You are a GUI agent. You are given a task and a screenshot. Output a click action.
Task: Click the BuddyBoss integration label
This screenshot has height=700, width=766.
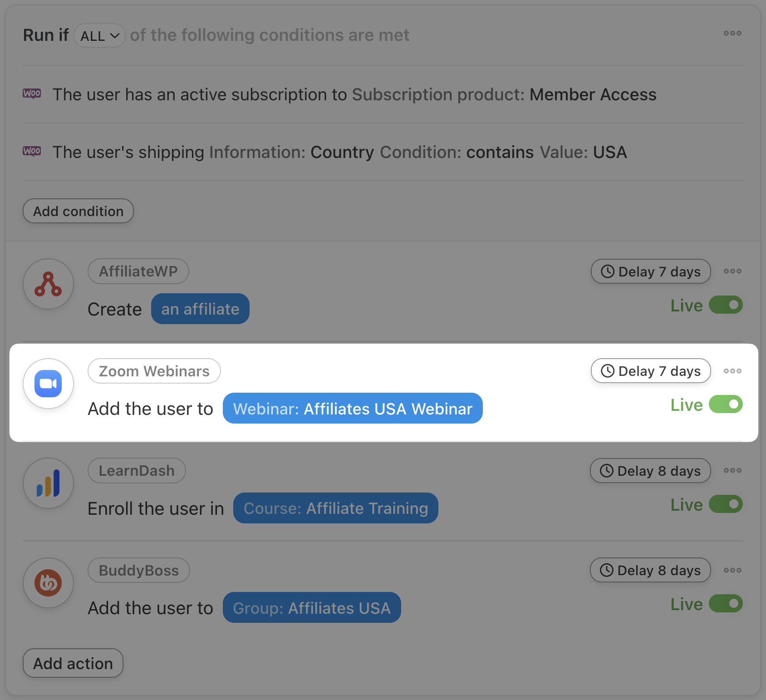(139, 570)
